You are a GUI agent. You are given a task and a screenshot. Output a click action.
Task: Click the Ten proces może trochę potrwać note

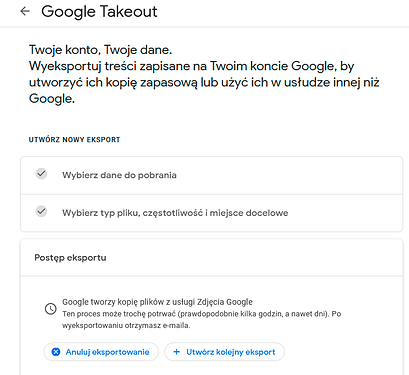[201, 314]
